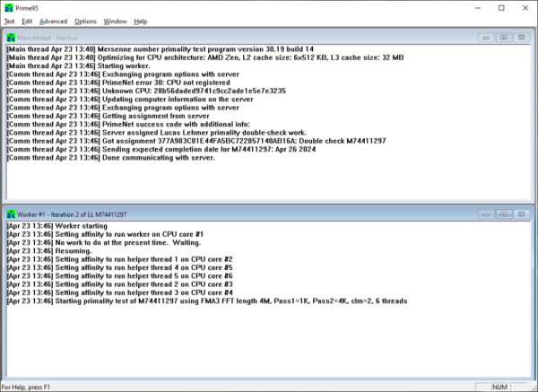The image size is (538, 392).
Task: Maximize the Prime95 main window
Action: [501, 7]
